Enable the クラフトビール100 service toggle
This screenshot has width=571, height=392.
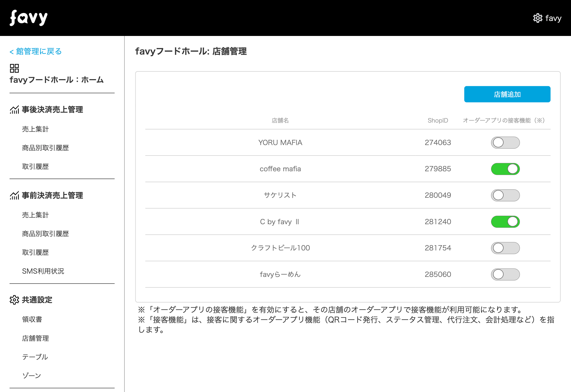point(505,248)
